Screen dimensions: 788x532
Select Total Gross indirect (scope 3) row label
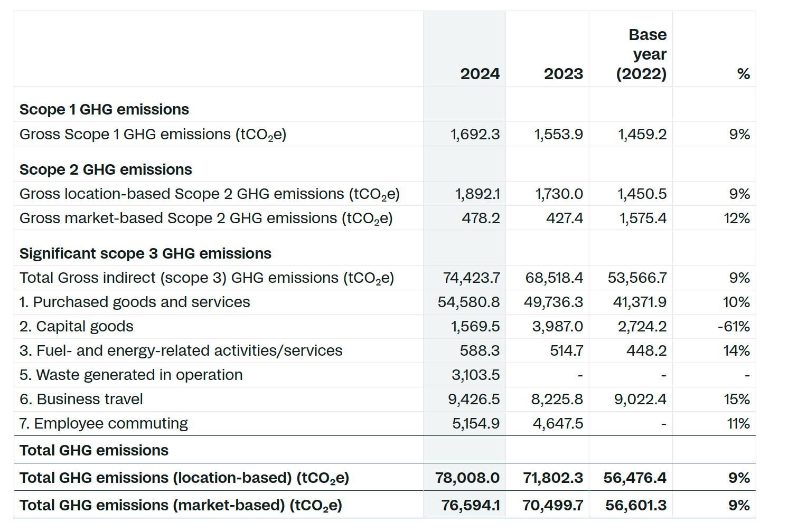pyautogui.click(x=207, y=278)
